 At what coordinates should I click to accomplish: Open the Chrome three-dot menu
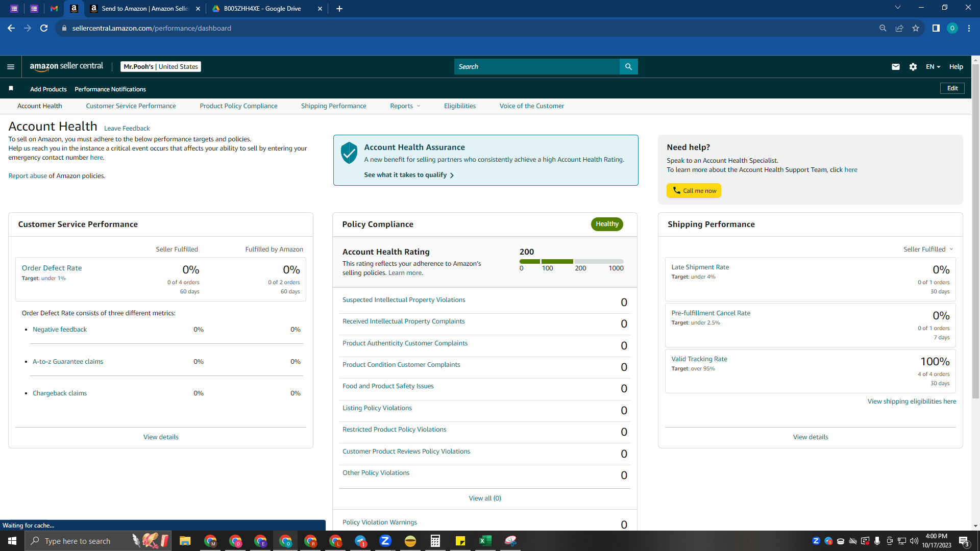pyautogui.click(x=969, y=29)
